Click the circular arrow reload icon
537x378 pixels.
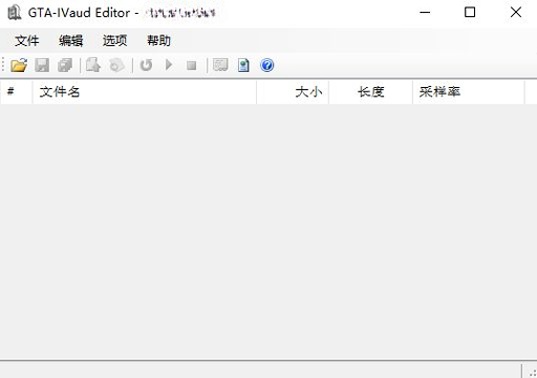pos(146,65)
